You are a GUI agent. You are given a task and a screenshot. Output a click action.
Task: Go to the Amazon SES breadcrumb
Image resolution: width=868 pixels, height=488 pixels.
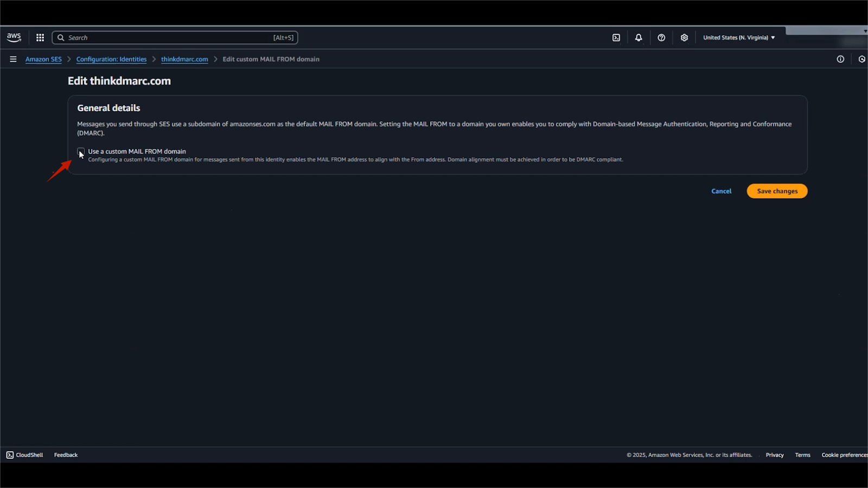pos(43,59)
